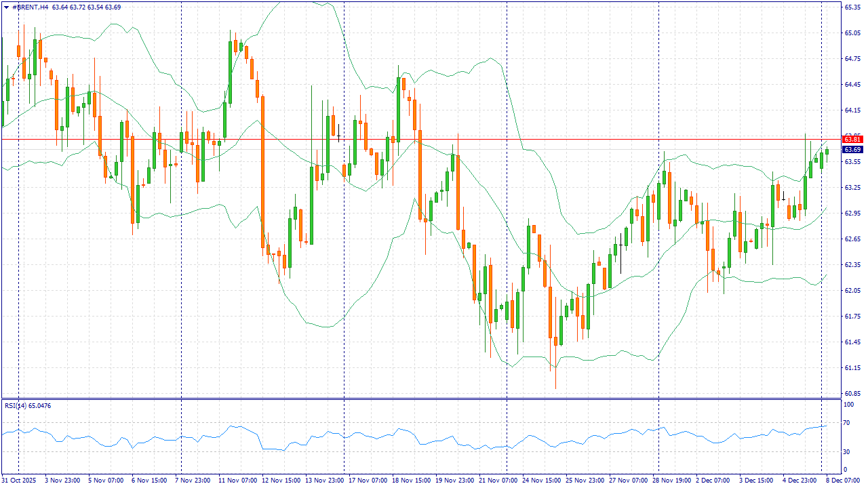Select the blue 63.69 current price tag
The image size is (868, 488).
point(852,149)
